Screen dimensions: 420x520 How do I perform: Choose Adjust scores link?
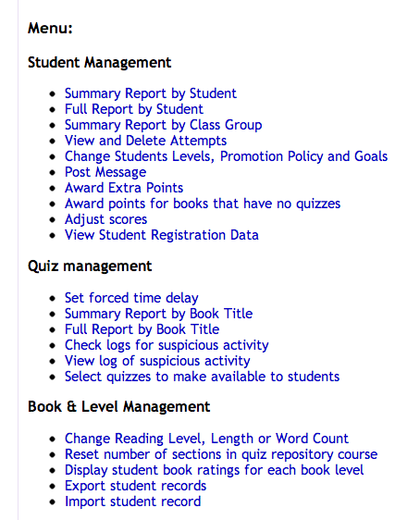tap(105, 219)
